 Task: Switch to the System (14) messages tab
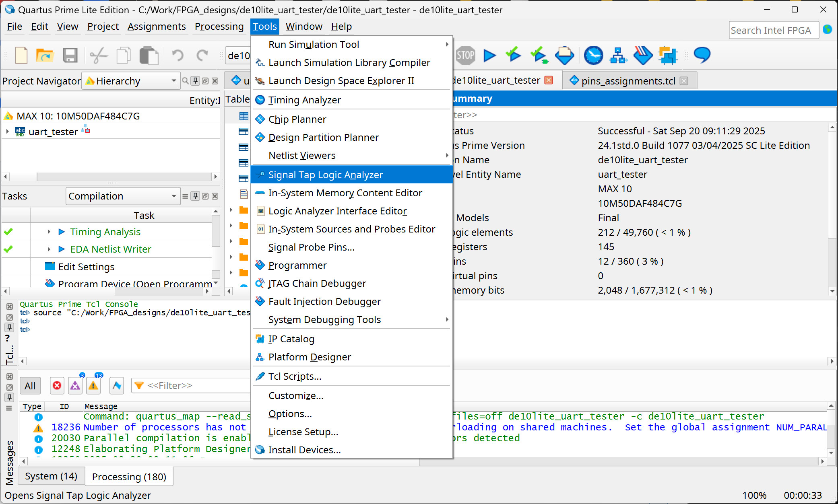click(51, 476)
